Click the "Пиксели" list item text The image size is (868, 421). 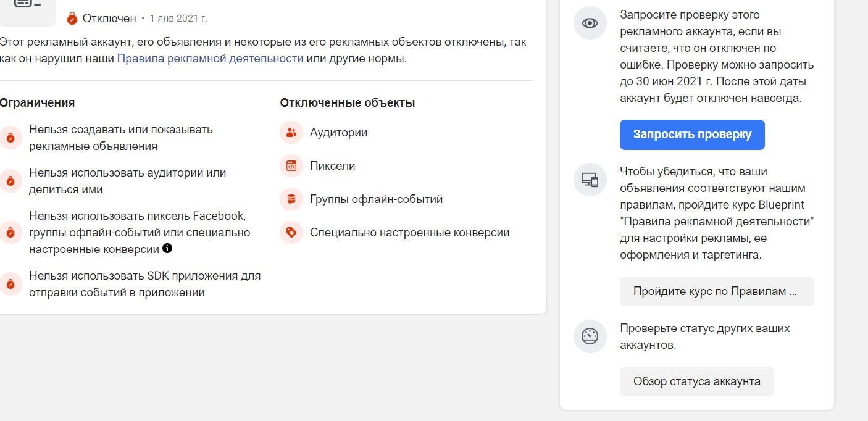tap(332, 166)
